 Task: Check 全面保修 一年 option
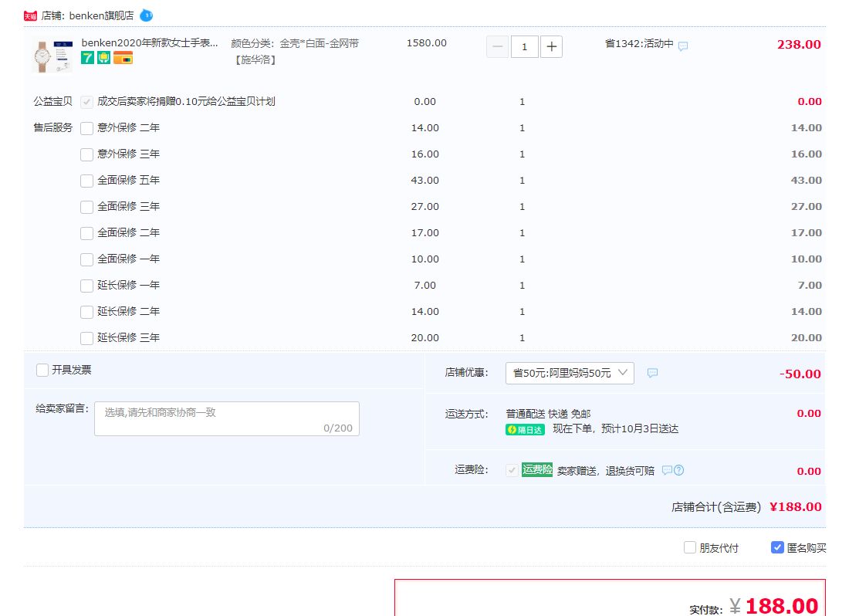click(x=86, y=259)
